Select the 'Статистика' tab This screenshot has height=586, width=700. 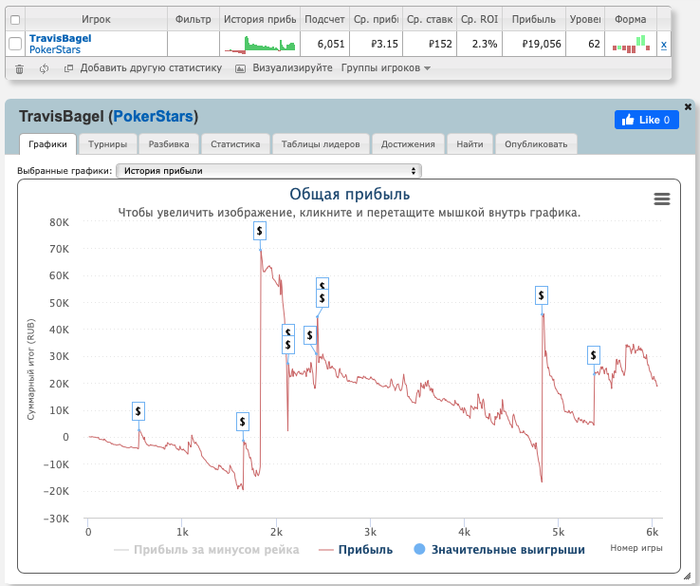pos(235,144)
